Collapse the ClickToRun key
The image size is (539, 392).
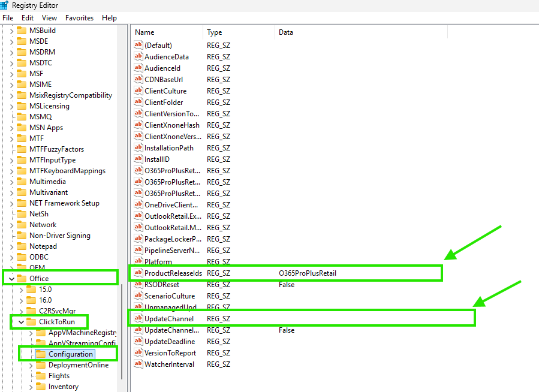pos(22,322)
